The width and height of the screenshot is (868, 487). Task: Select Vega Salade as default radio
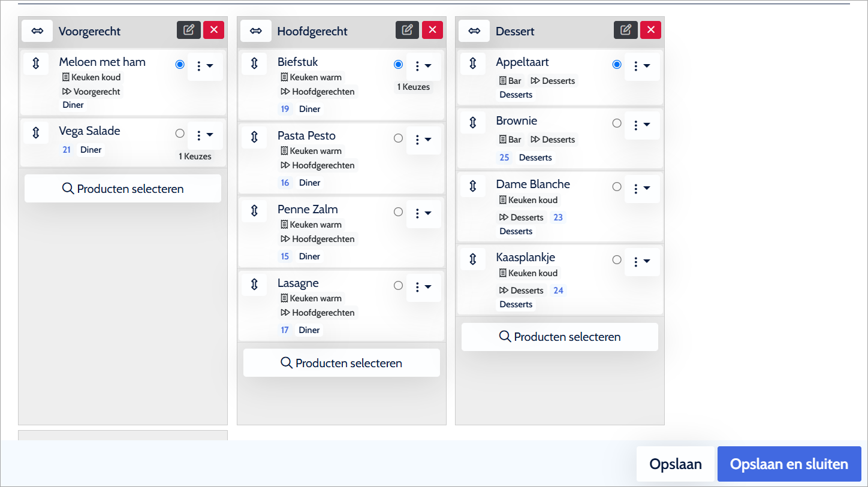coord(180,134)
